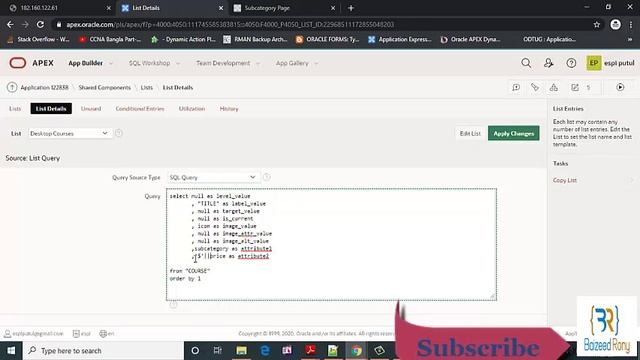This screenshot has width=640, height=360.
Task: Go to Shared Components breadcrumb
Action: 104,87
